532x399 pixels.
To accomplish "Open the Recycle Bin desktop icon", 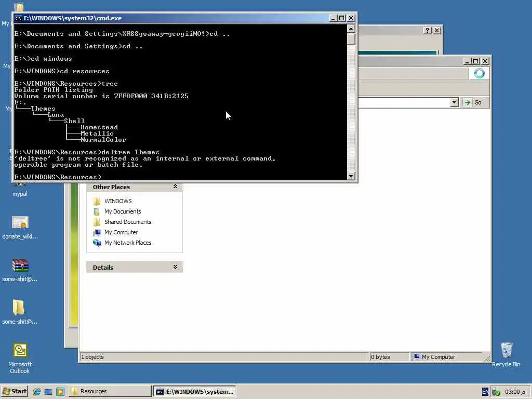I will tap(506, 354).
